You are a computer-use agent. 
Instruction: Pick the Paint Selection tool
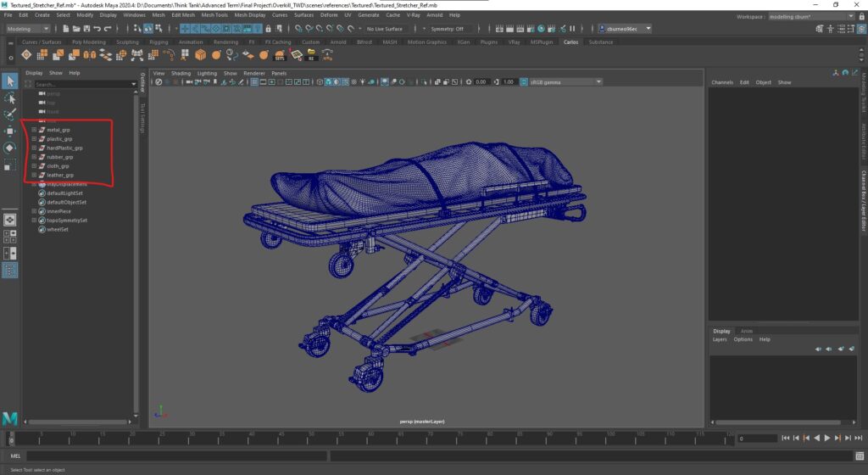tap(10, 115)
